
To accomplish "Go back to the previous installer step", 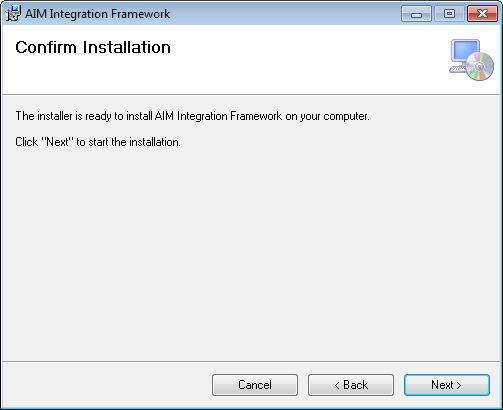I will tap(351, 385).
